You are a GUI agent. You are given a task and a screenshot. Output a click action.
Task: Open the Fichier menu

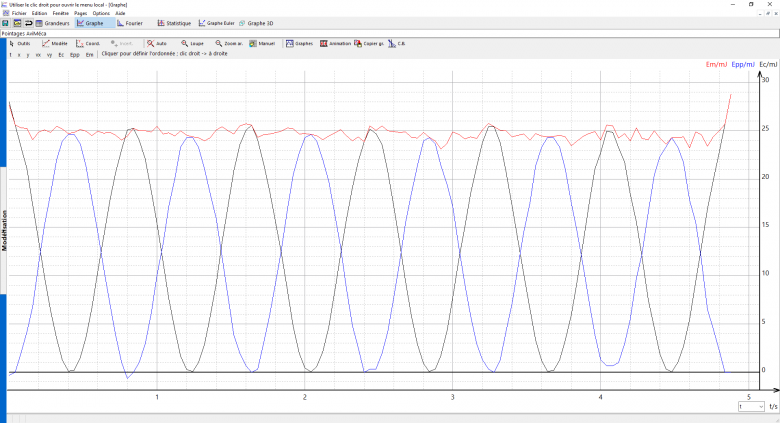point(19,13)
